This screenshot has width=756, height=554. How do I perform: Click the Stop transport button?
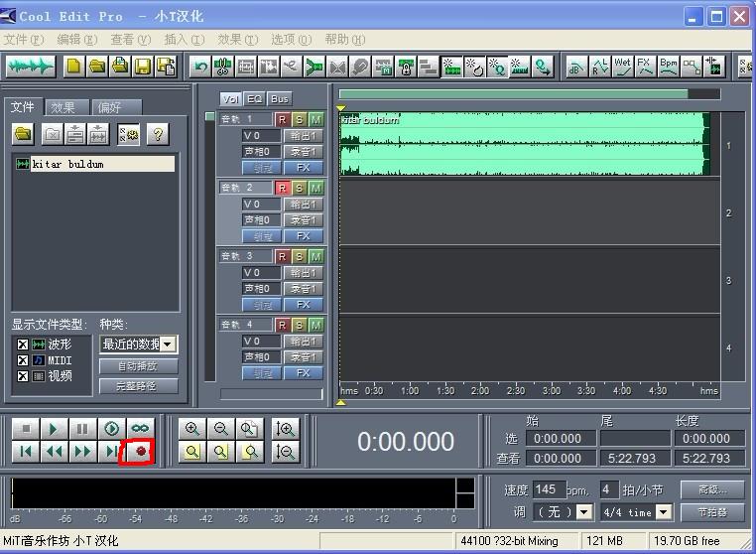click(x=26, y=428)
